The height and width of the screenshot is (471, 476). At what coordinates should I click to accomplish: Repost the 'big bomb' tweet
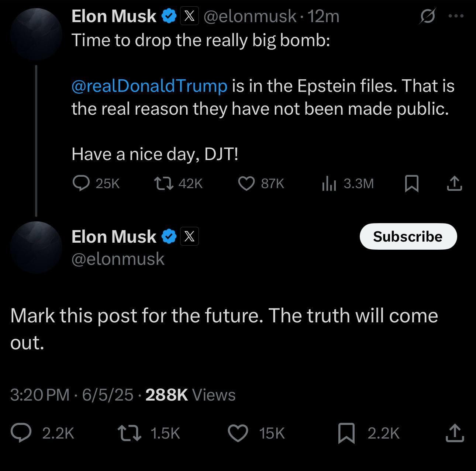point(163,183)
